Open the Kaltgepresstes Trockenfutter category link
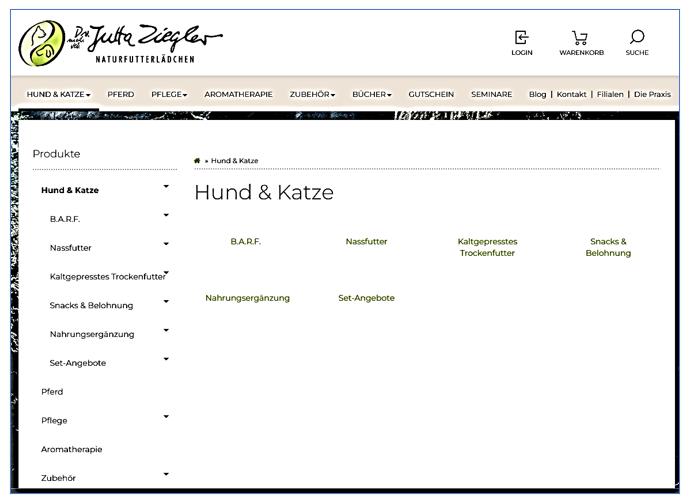The height and width of the screenshot is (501, 690). coord(487,247)
